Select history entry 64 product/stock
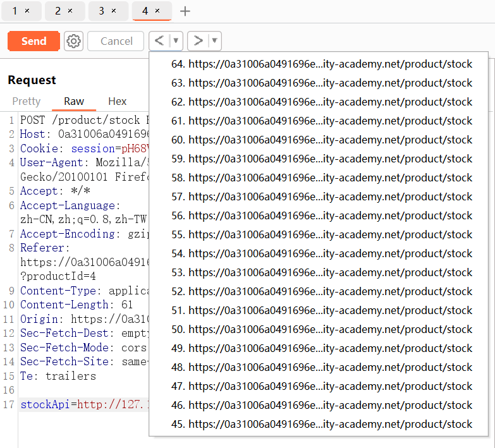 321,64
